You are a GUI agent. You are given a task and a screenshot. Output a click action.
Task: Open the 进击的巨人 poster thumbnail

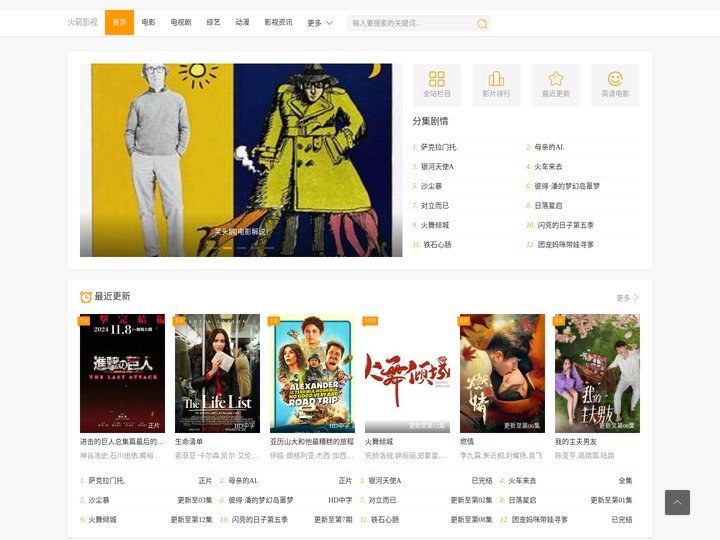[x=122, y=373]
